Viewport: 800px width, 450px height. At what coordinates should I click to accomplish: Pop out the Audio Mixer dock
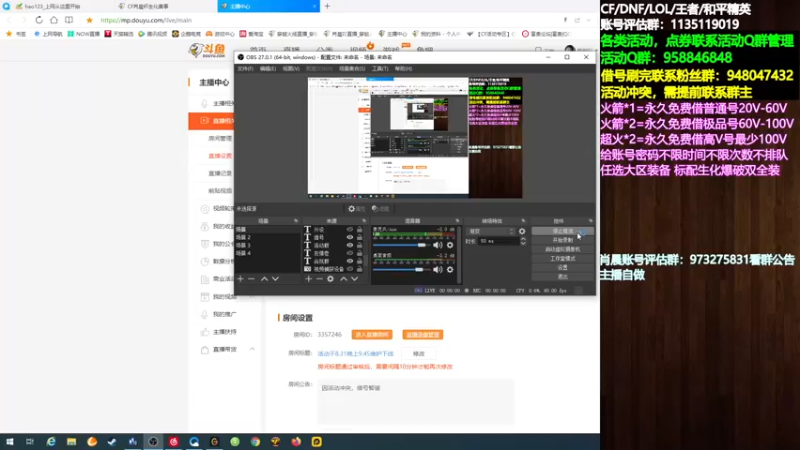[x=457, y=221]
